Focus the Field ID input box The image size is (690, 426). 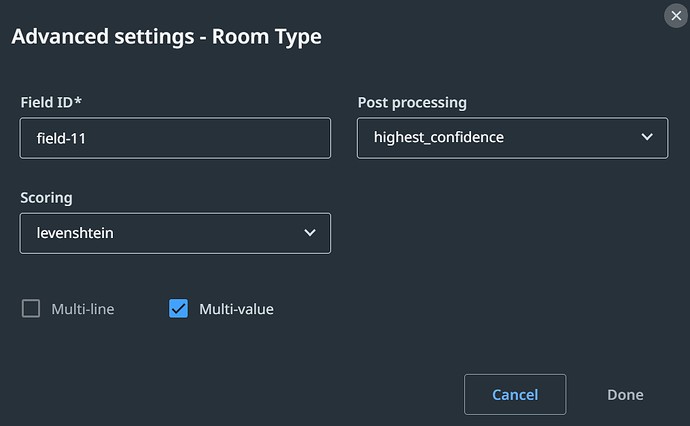[x=175, y=138]
